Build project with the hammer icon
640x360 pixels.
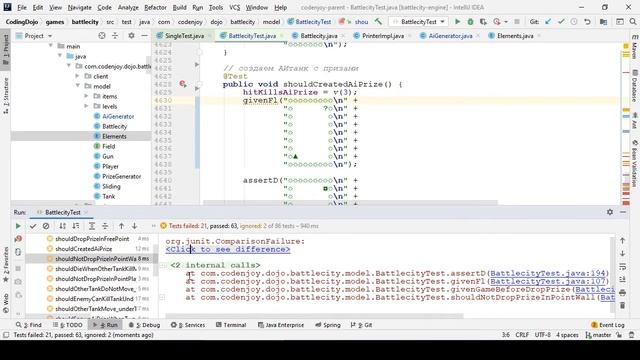[x=378, y=22]
